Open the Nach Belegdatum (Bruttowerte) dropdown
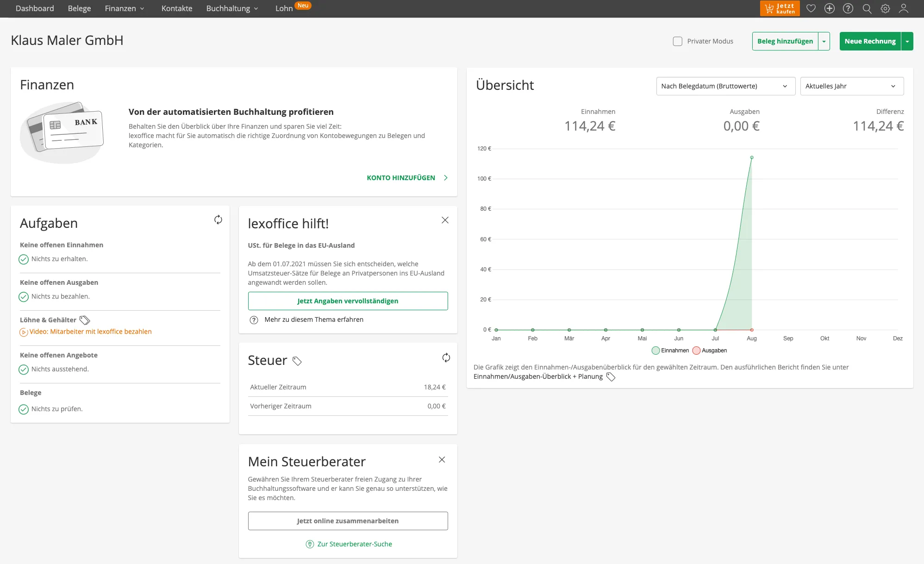 (x=725, y=86)
